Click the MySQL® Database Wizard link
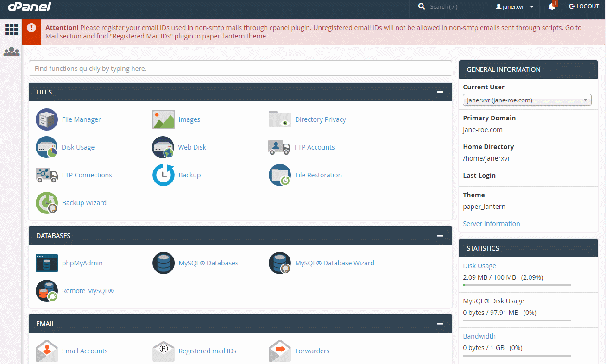 (x=335, y=263)
